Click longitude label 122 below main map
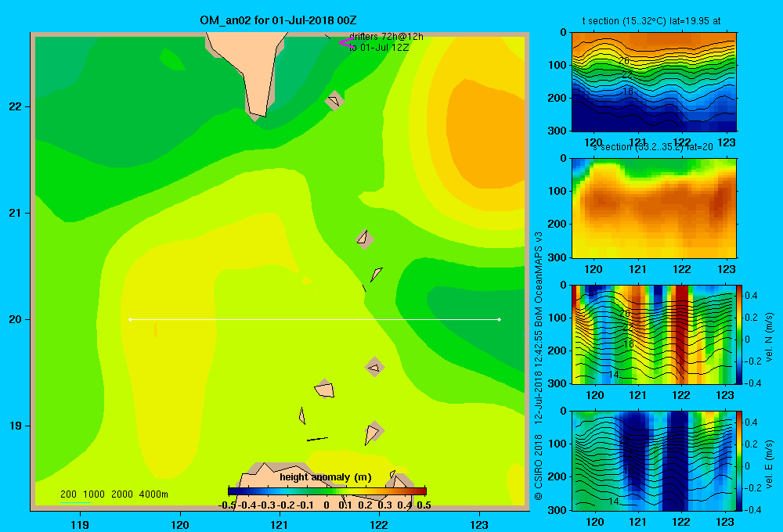The height and width of the screenshot is (532, 783). (379, 524)
